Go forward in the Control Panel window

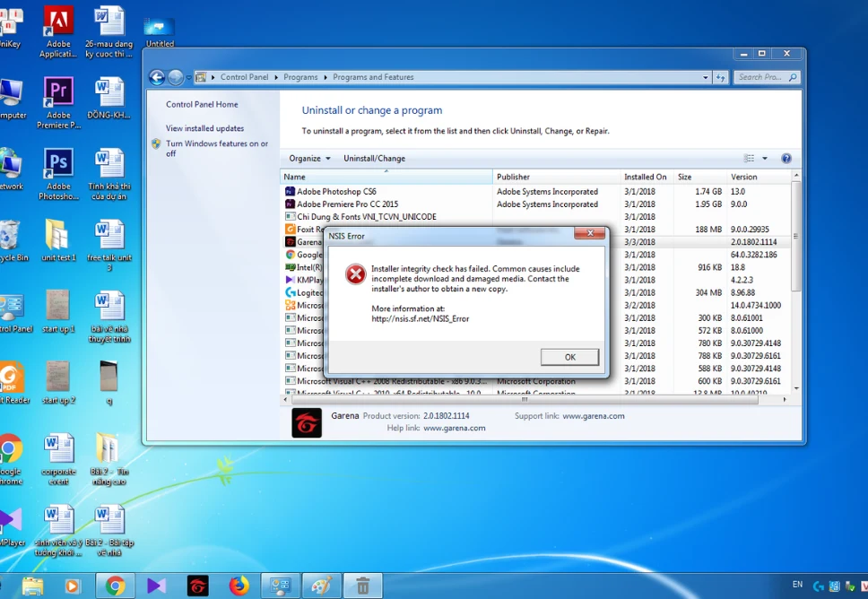point(176,77)
